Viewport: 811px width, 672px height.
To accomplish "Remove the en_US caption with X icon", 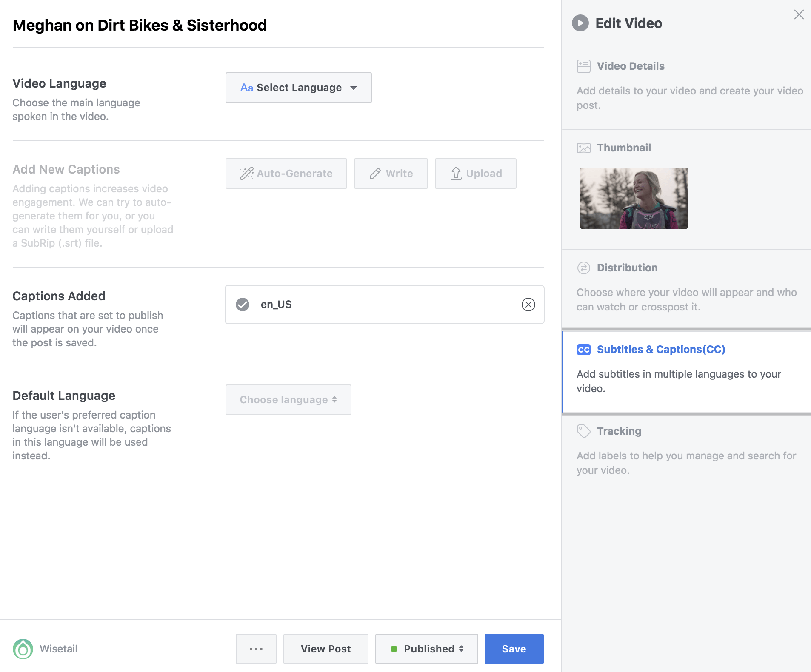I will coord(528,305).
